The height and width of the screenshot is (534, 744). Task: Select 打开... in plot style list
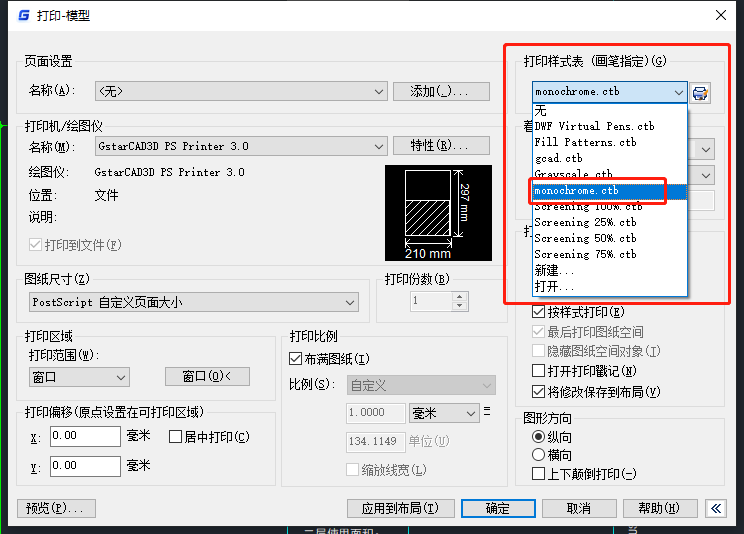tap(609, 286)
